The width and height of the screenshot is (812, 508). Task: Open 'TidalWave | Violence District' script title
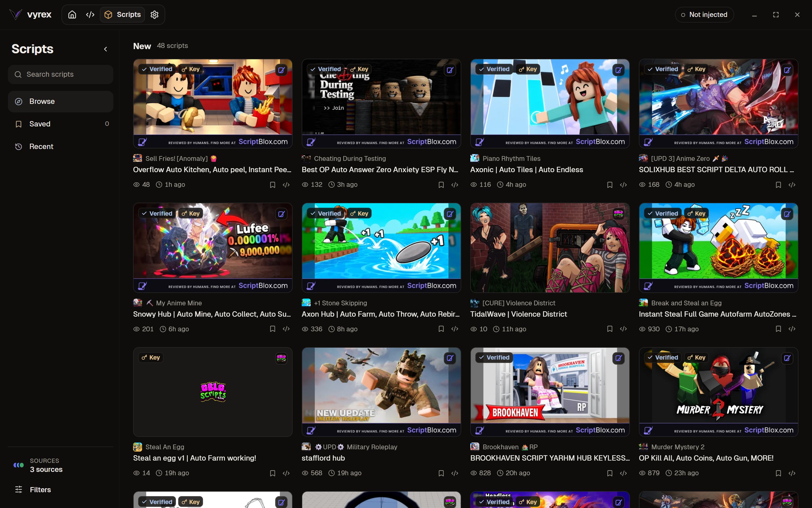[x=518, y=314]
